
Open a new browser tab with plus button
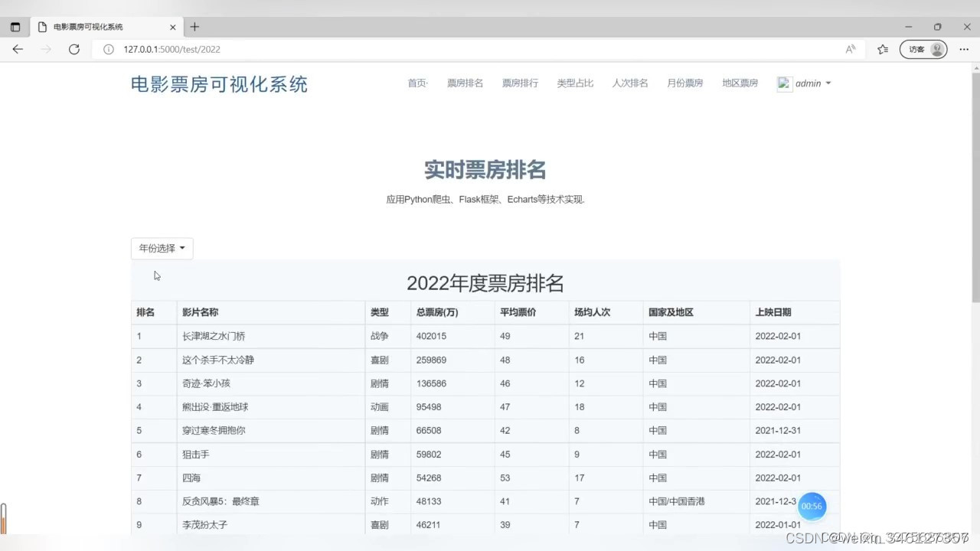194,25
